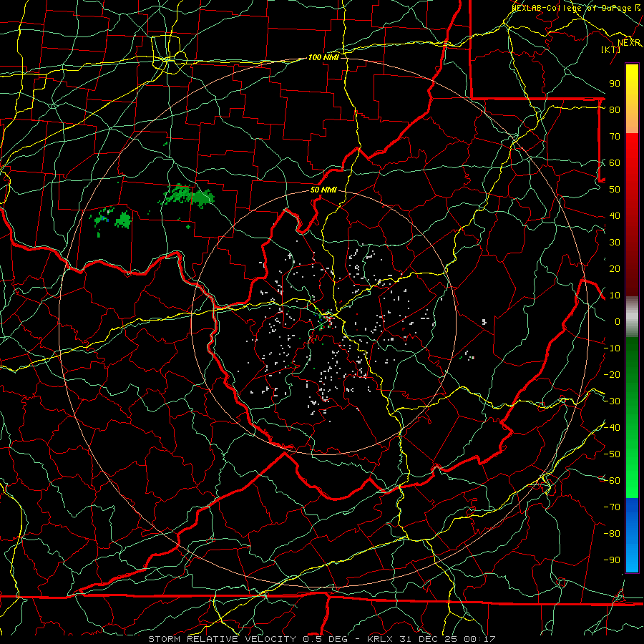
Task: Click the 20 value on velocity scale
Action: tap(615, 268)
